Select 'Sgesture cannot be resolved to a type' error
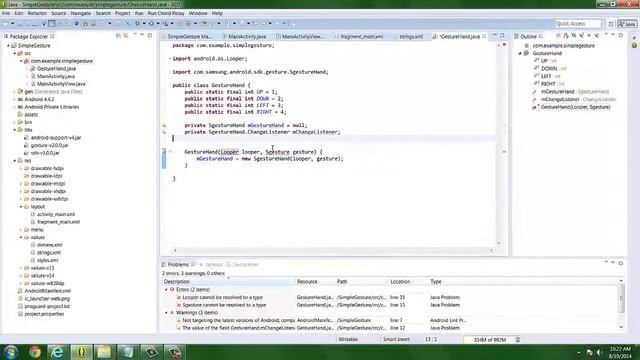 [224, 305]
